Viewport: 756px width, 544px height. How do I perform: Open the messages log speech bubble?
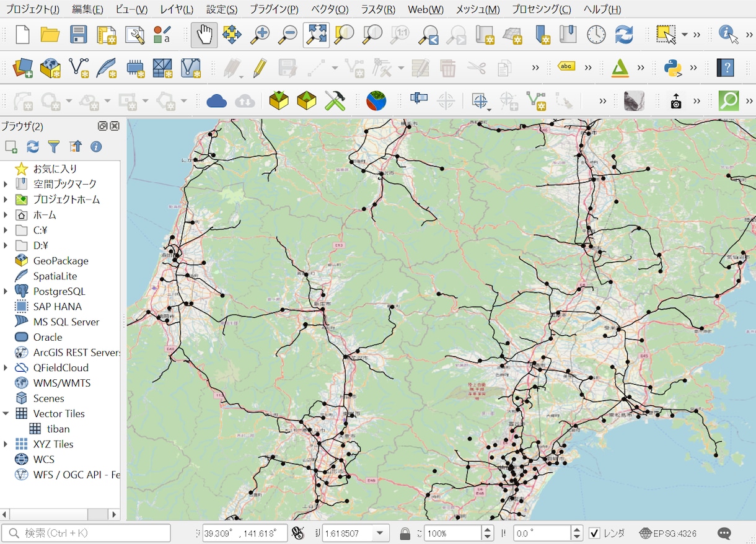click(x=724, y=533)
